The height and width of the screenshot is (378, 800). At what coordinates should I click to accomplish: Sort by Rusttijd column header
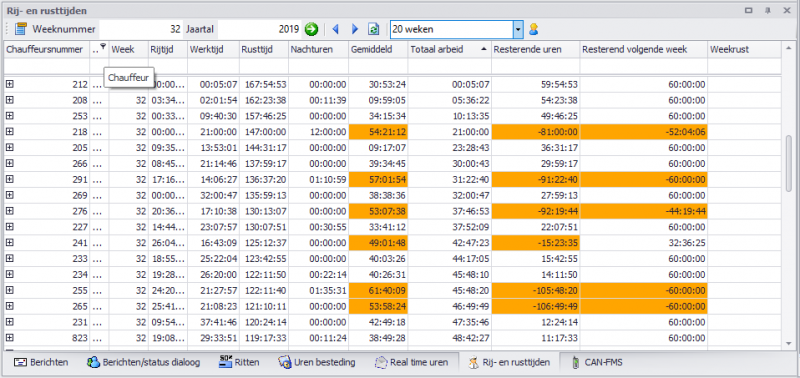pyautogui.click(x=264, y=49)
